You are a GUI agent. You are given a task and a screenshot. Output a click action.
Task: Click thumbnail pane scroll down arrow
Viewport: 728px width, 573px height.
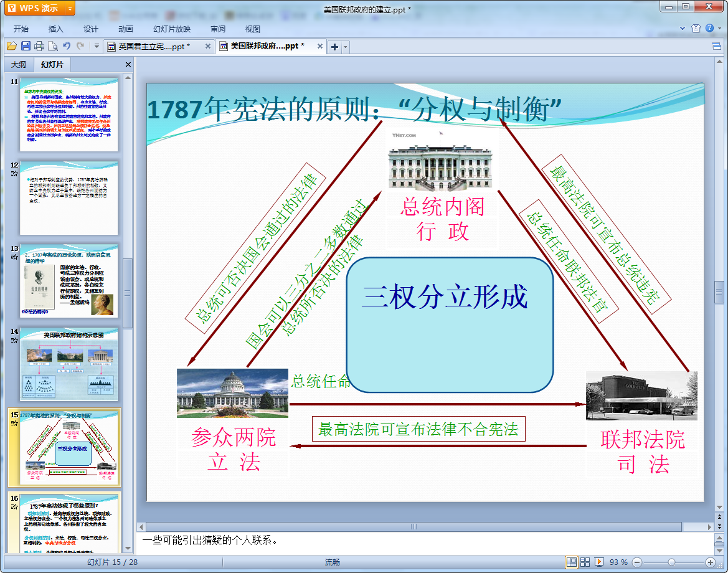[x=128, y=549]
